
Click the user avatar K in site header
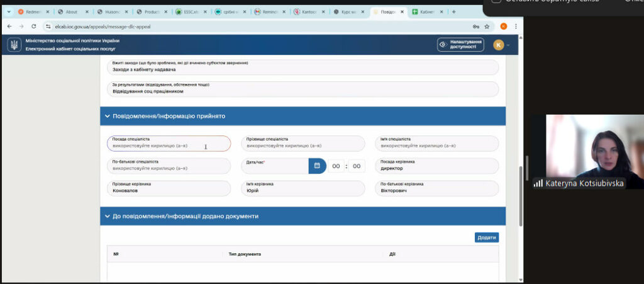(x=498, y=45)
